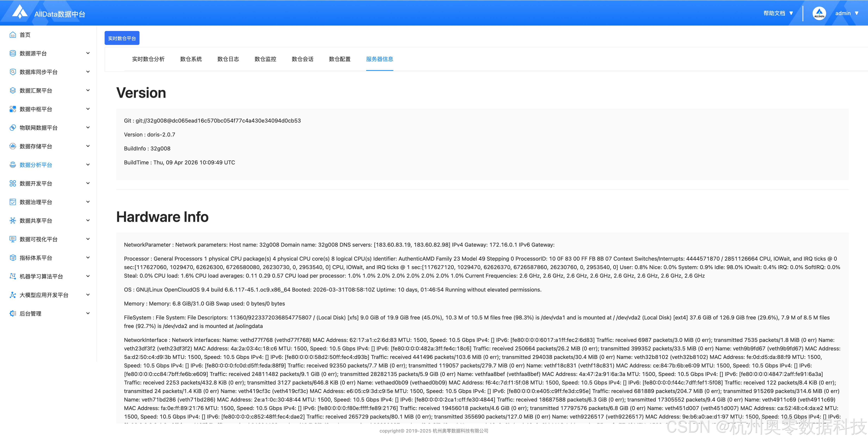Click the 数据存储平台 chart icon
The height and width of the screenshot is (441, 868).
pyautogui.click(x=13, y=146)
